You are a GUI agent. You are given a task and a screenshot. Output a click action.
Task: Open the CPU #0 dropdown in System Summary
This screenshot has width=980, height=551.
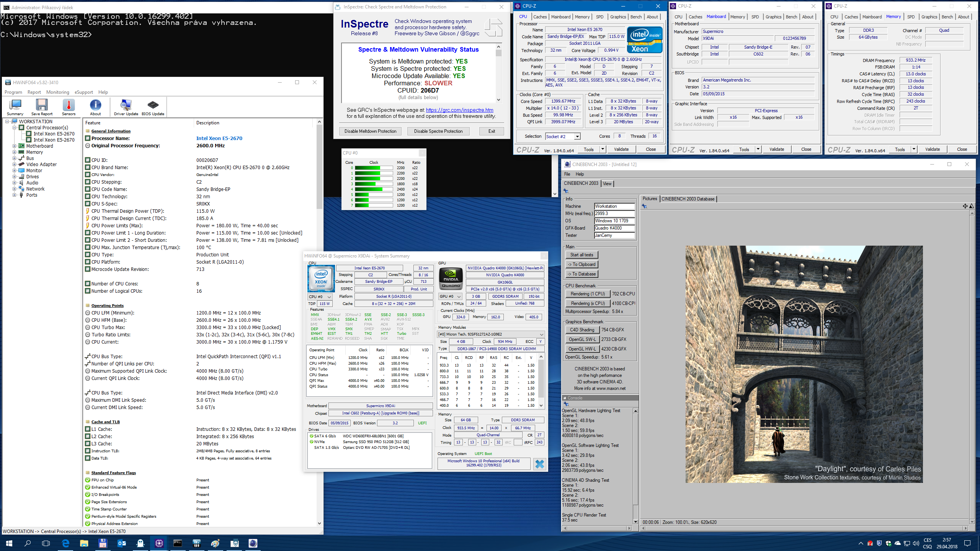point(320,297)
